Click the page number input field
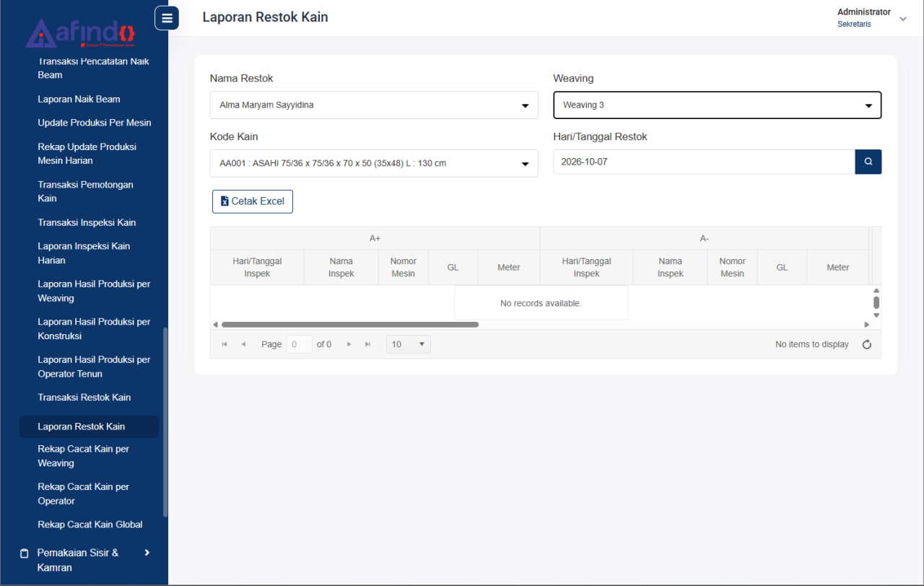 coord(300,344)
